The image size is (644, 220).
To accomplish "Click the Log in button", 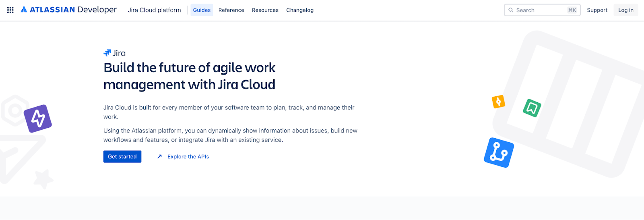I will [626, 10].
